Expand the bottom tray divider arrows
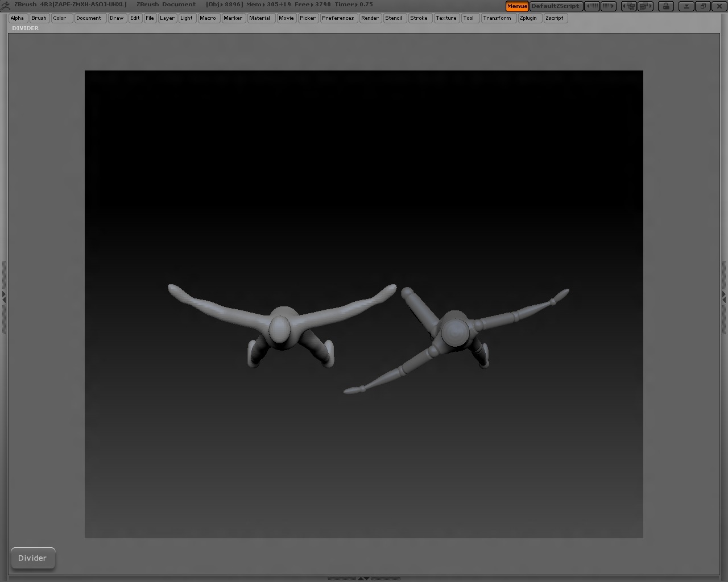Image resolution: width=728 pixels, height=582 pixels. pos(363,579)
